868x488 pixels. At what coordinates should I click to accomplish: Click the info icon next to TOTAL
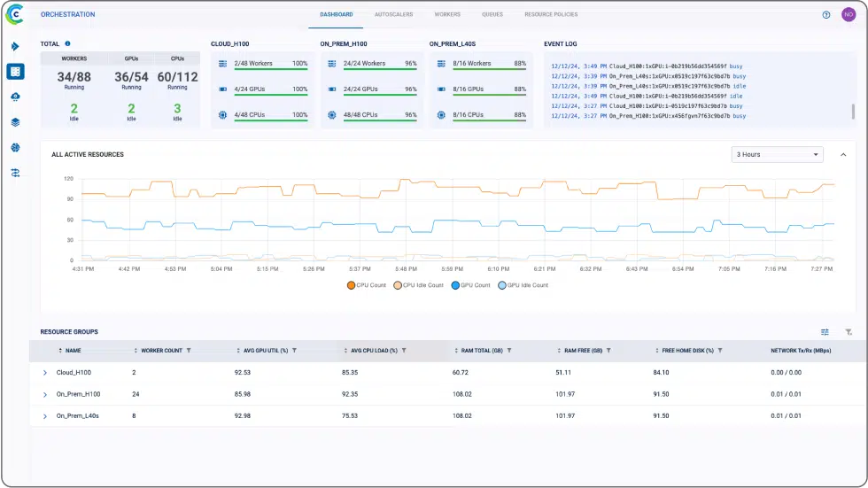(67, 43)
